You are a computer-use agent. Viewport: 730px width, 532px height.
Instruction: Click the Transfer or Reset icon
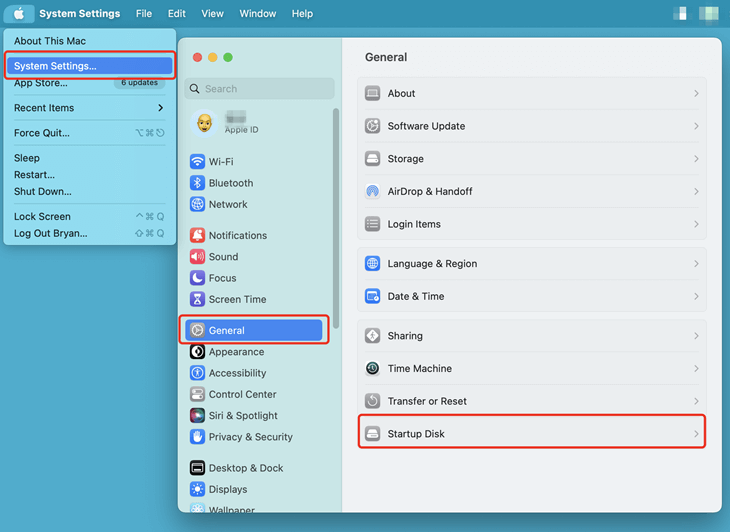point(372,401)
